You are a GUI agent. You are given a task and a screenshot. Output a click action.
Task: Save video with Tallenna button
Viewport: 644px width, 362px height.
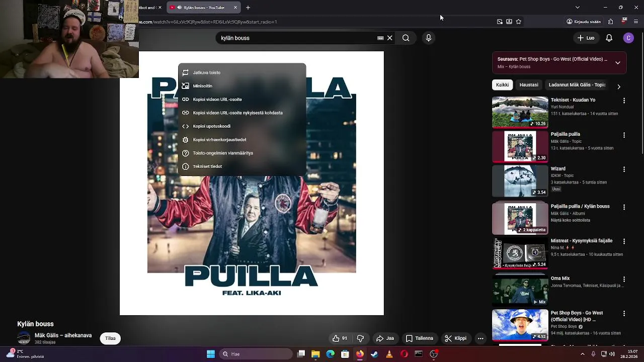[x=420, y=338]
